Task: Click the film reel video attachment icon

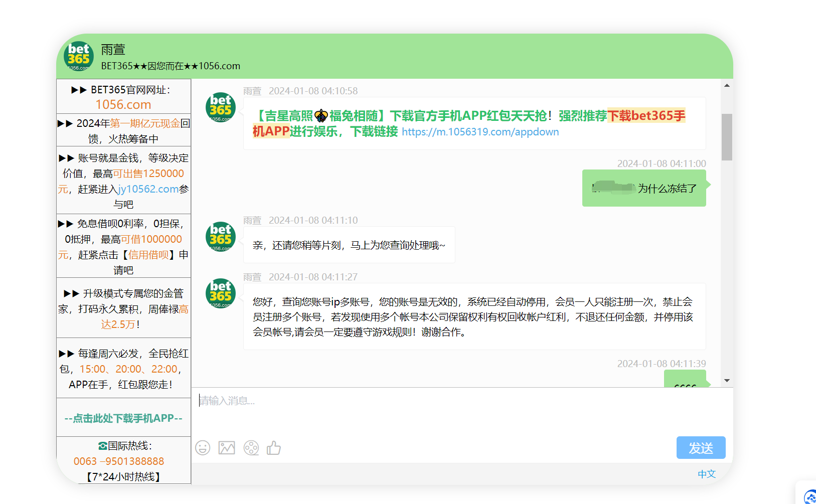Action: point(251,447)
